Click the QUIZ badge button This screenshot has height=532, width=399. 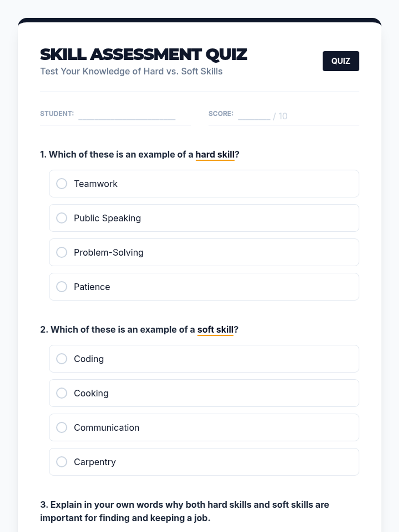pos(340,61)
